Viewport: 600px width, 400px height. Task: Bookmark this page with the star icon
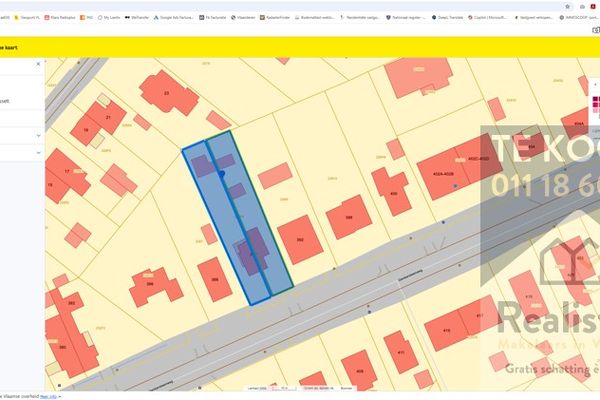pyautogui.click(x=567, y=7)
